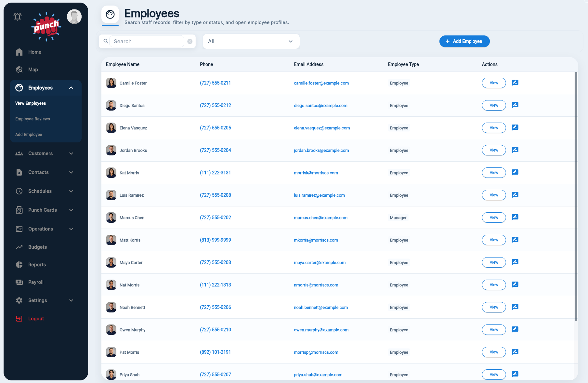
Task: Click the Customers group icon
Action: (x=19, y=153)
